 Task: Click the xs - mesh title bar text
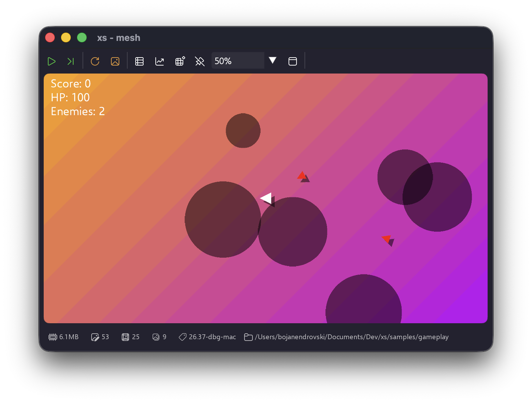[x=119, y=38]
